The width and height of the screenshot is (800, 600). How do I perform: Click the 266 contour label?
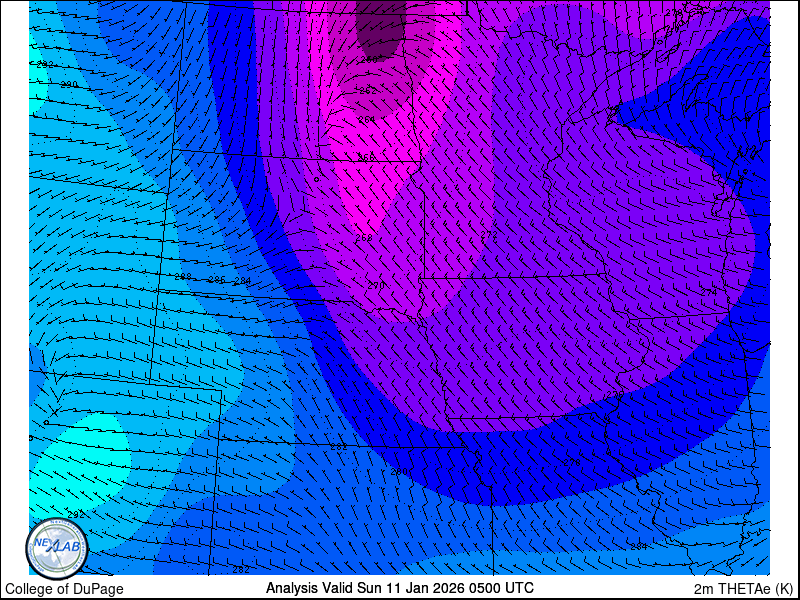[x=366, y=157]
